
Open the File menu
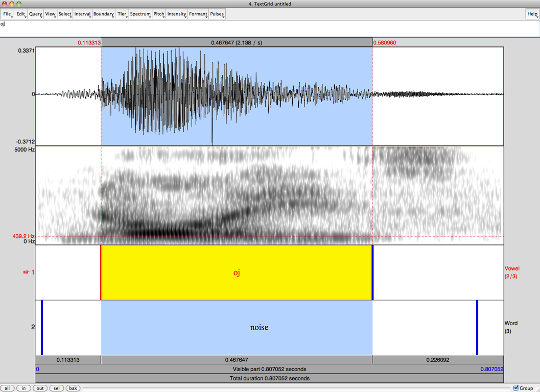tap(7, 14)
